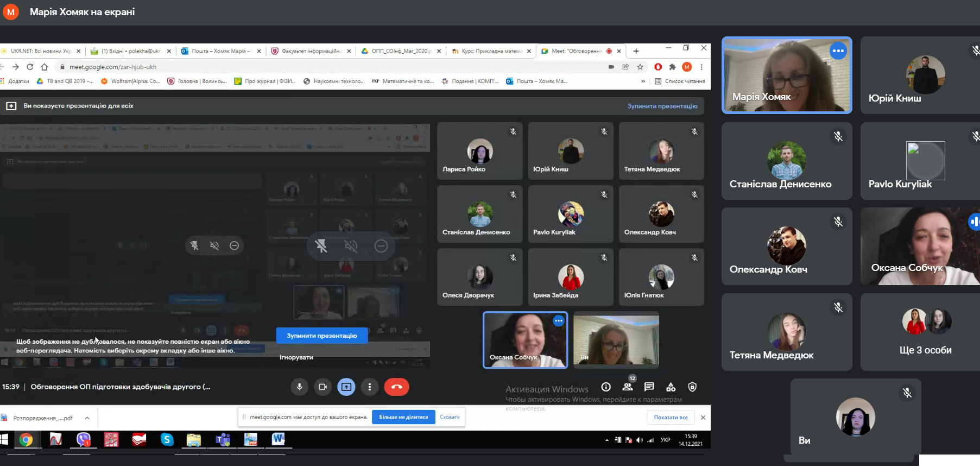Viewport: 980px width, 467px height.
Task: Click Показати все in downloads bar
Action: click(x=671, y=418)
